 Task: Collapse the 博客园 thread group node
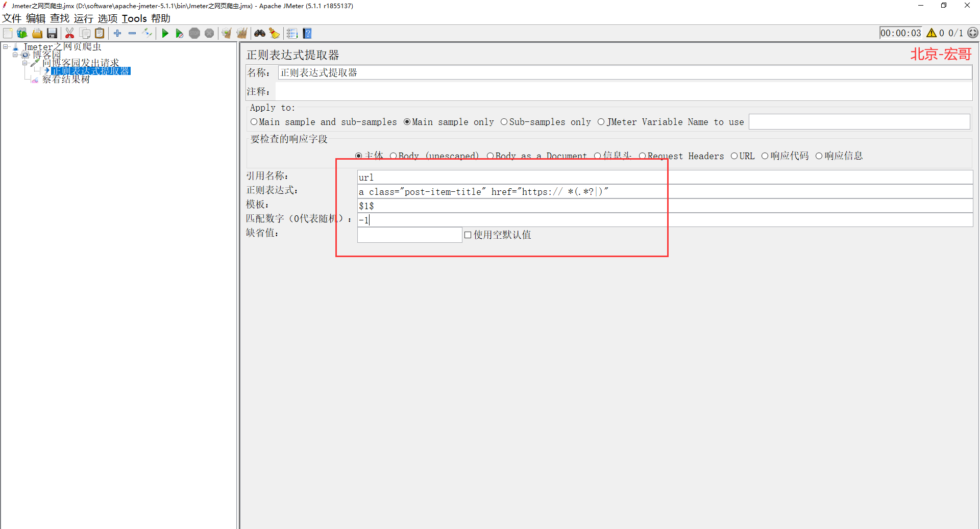point(15,55)
